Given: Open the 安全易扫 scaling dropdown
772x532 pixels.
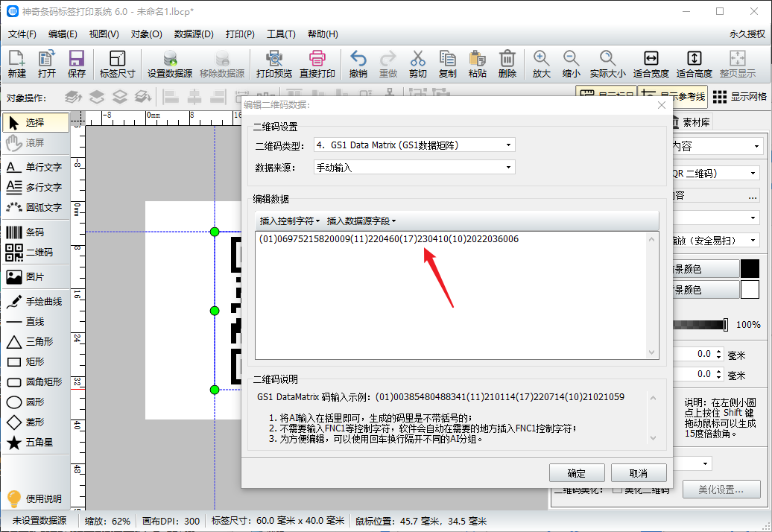Looking at the screenshot, I should click(x=716, y=241).
